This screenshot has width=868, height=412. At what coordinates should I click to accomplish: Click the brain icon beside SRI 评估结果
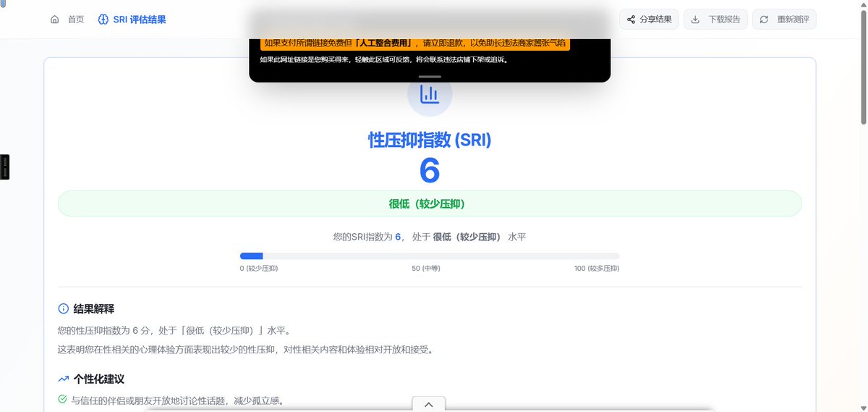point(103,20)
